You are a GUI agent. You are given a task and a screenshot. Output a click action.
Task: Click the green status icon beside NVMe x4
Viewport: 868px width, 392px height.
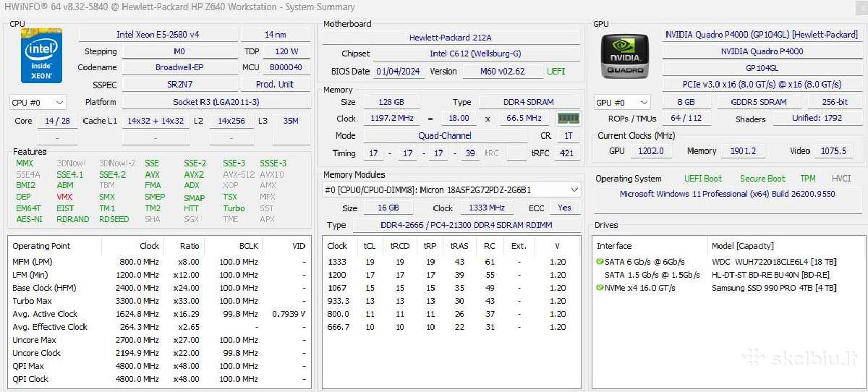tap(600, 288)
